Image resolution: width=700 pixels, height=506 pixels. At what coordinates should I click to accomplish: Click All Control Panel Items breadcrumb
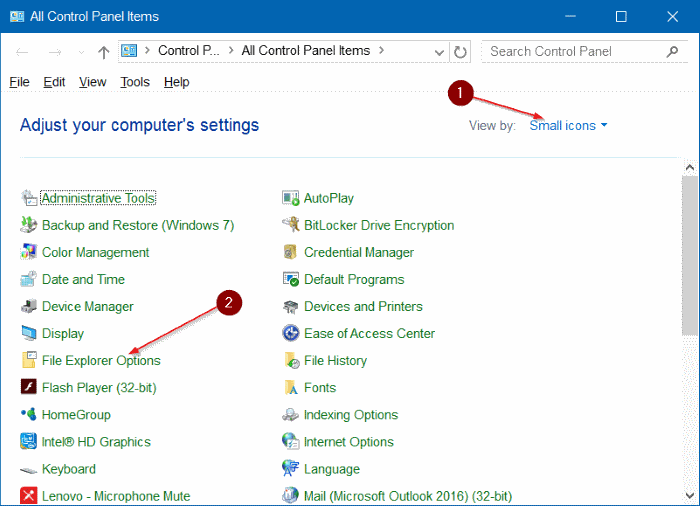tap(305, 50)
